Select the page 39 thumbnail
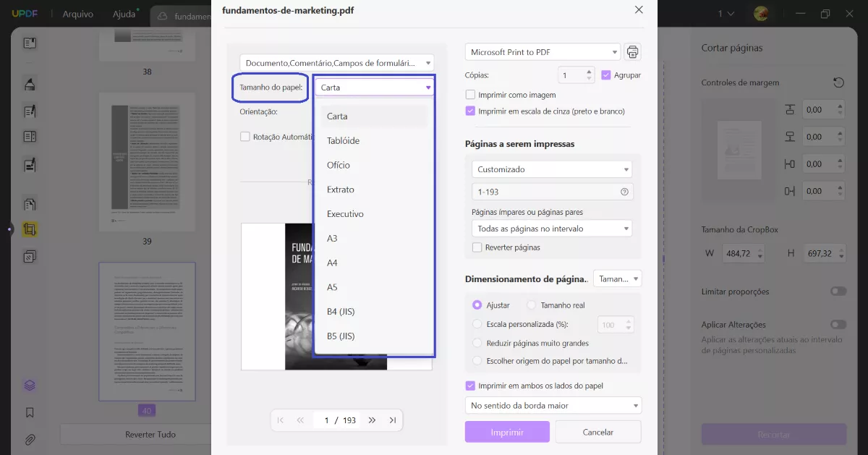Screen dimensions: 868x455 point(147,161)
